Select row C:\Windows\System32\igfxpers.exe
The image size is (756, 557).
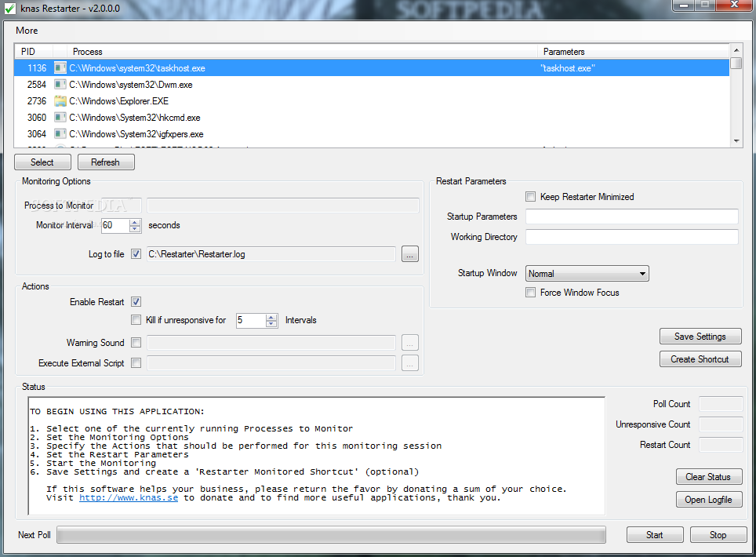372,133
